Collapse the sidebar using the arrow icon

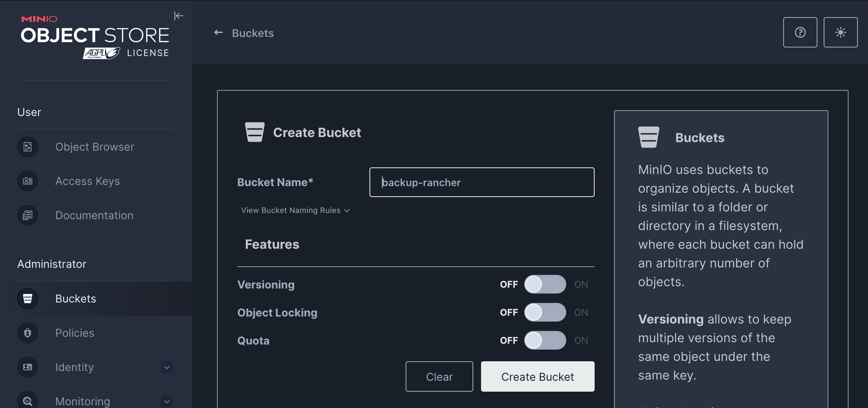[178, 16]
